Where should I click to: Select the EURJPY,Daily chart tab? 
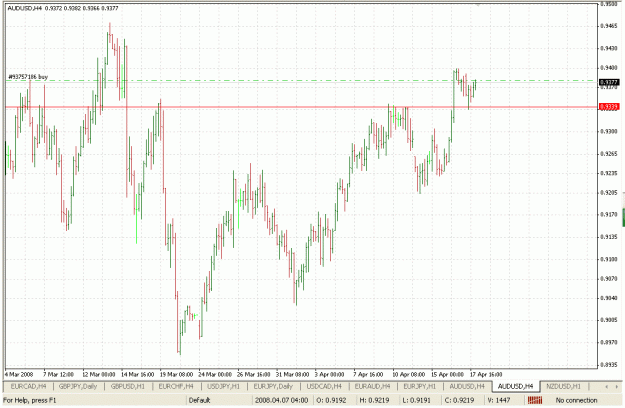click(x=273, y=386)
